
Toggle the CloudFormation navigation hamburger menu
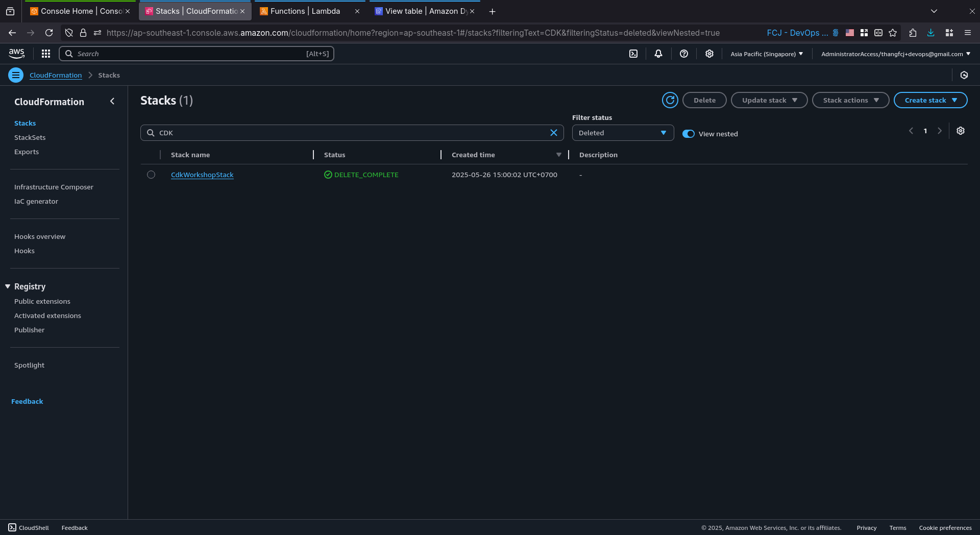click(16, 75)
